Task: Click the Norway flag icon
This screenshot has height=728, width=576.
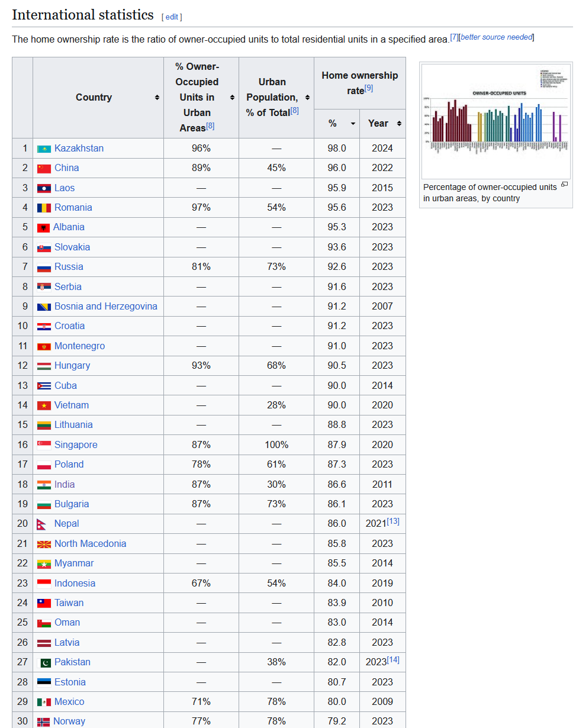Action: click(44, 721)
